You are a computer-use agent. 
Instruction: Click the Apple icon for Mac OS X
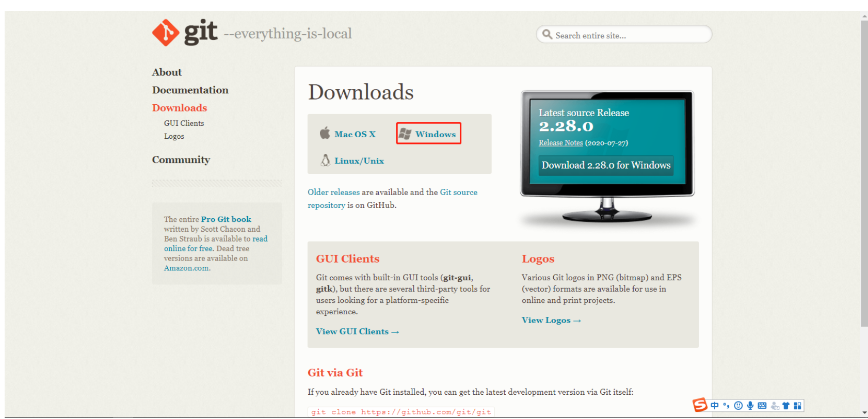point(325,133)
